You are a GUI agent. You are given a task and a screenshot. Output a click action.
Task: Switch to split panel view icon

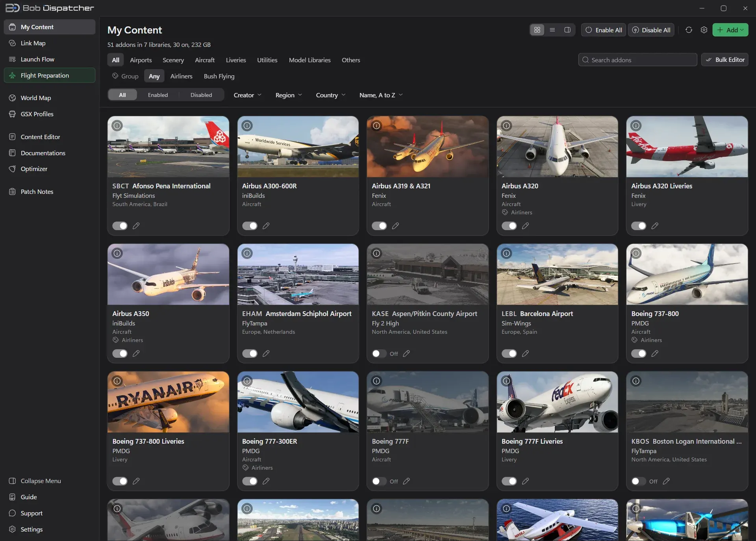(x=567, y=30)
